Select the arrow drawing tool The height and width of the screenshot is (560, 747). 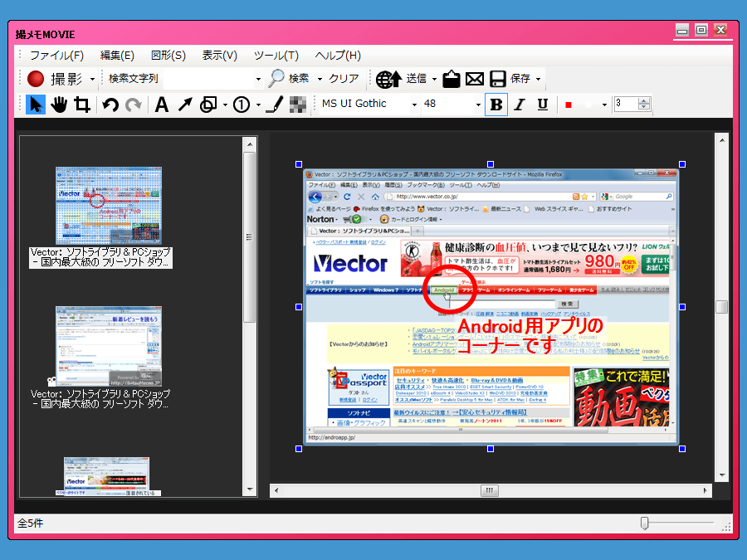pyautogui.click(x=185, y=105)
